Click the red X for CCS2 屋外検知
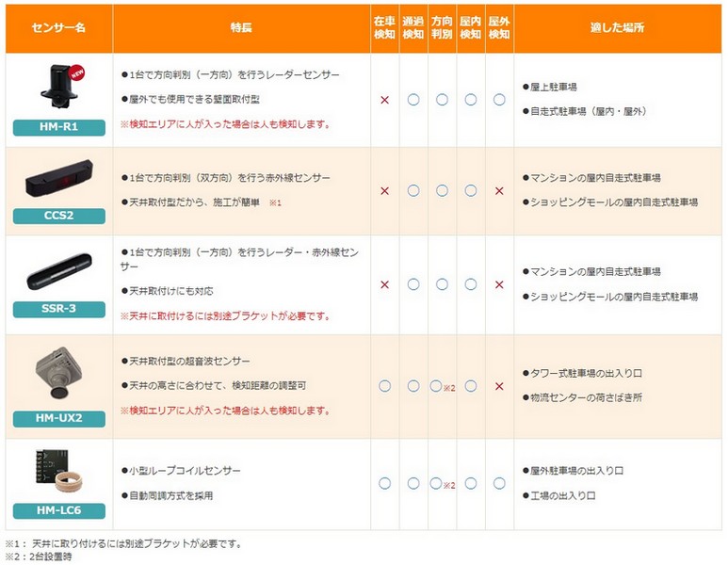 (x=499, y=191)
